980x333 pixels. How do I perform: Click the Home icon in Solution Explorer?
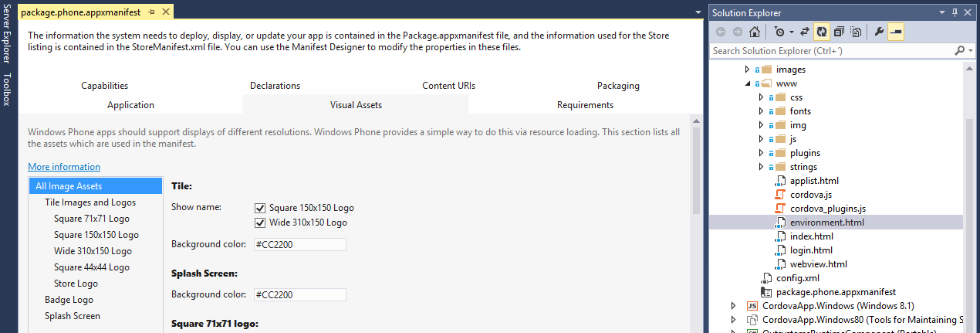pos(754,32)
